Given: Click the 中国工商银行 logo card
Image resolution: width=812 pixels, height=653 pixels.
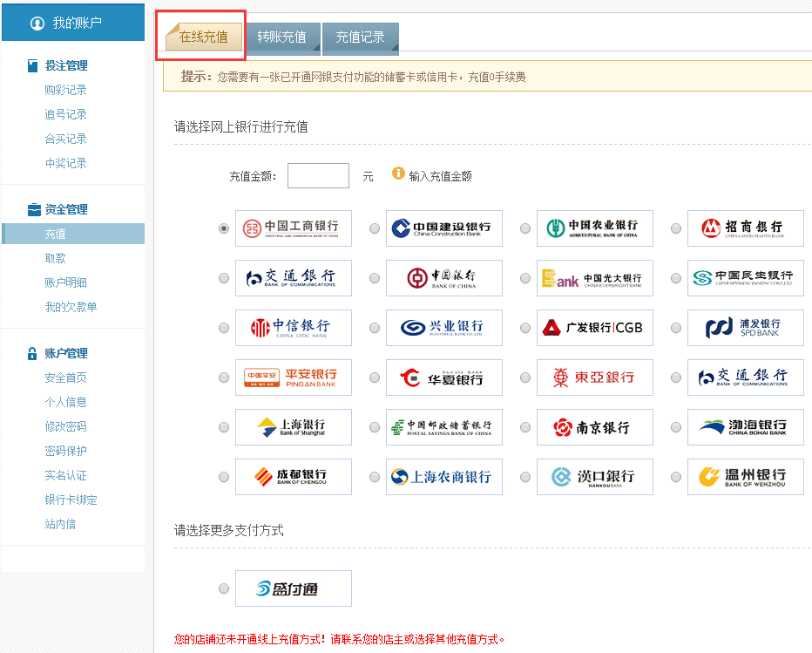Looking at the screenshot, I should [x=293, y=228].
